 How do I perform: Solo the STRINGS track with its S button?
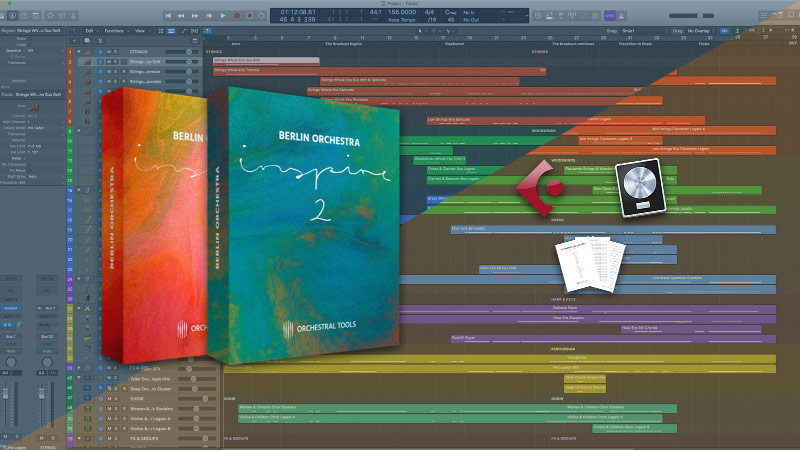click(115, 52)
